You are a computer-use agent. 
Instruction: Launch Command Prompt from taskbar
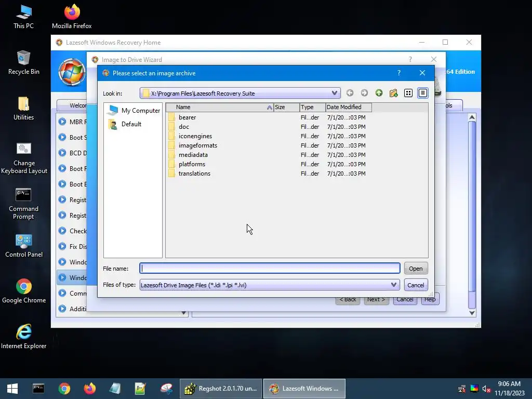(x=38, y=389)
